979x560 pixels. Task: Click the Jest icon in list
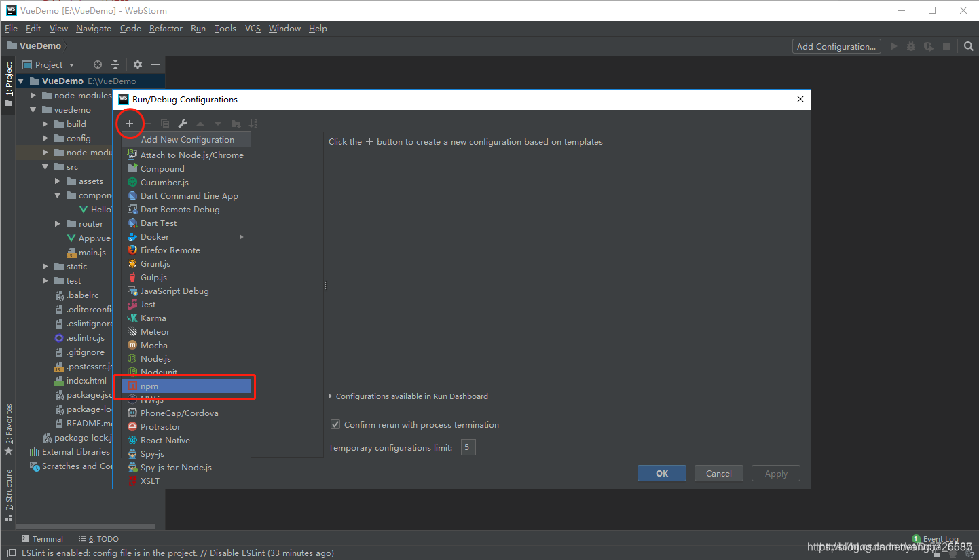coord(132,304)
